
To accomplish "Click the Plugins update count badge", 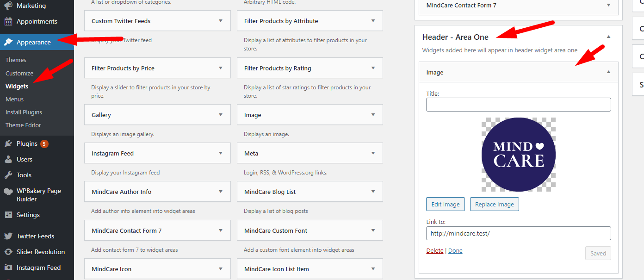I will click(44, 143).
